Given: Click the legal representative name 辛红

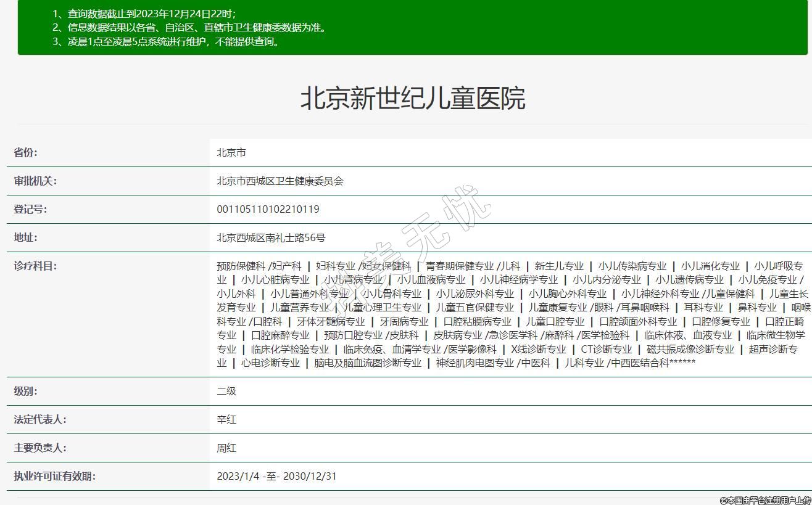Looking at the screenshot, I should [x=226, y=420].
